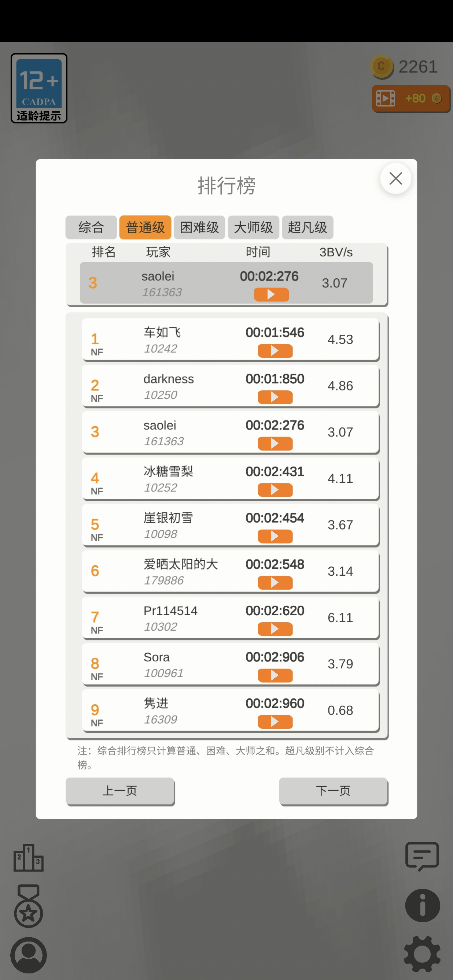
Task: Open the info circle icon
Action: 423,905
